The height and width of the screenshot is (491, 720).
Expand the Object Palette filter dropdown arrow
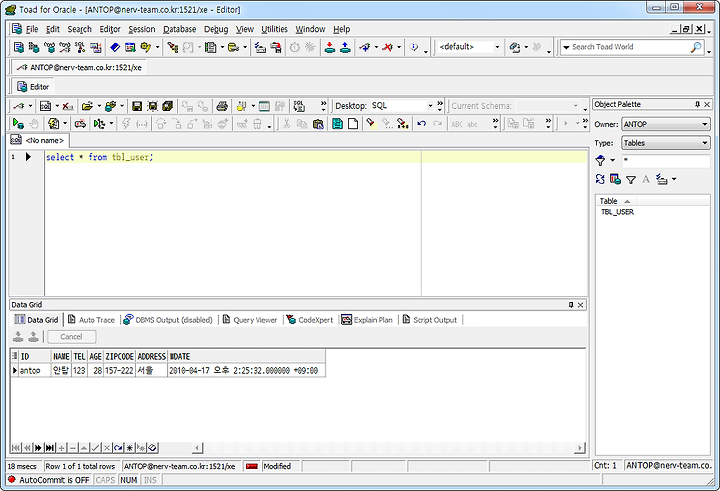(x=612, y=160)
